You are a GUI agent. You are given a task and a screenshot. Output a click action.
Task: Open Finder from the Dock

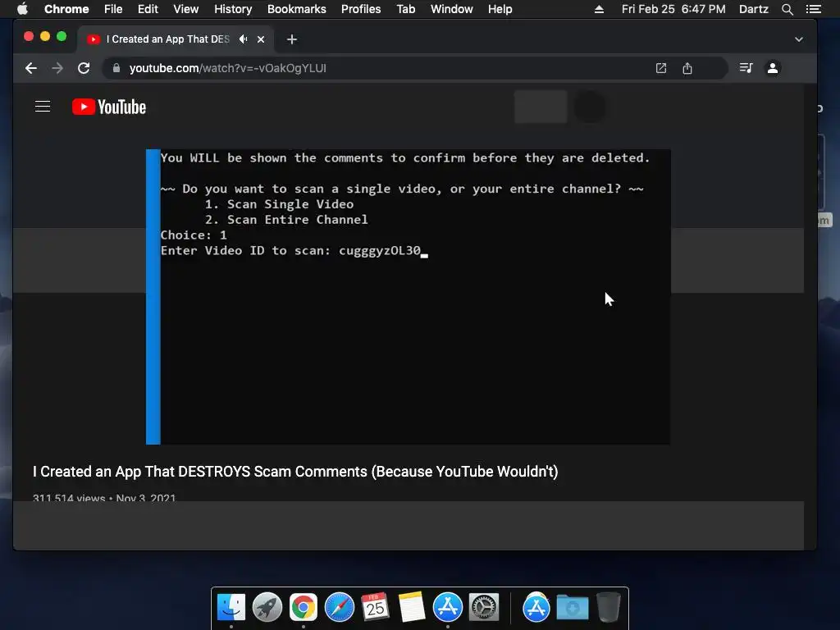231,608
